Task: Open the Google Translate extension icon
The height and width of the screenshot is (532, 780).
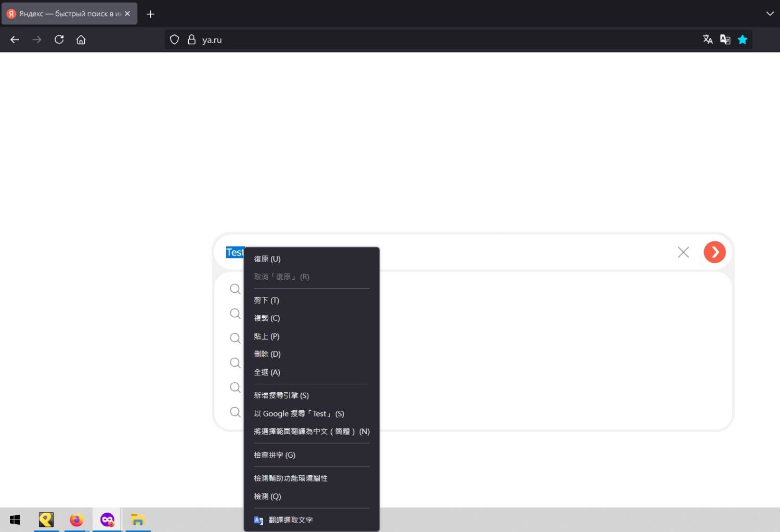Action: pos(725,40)
